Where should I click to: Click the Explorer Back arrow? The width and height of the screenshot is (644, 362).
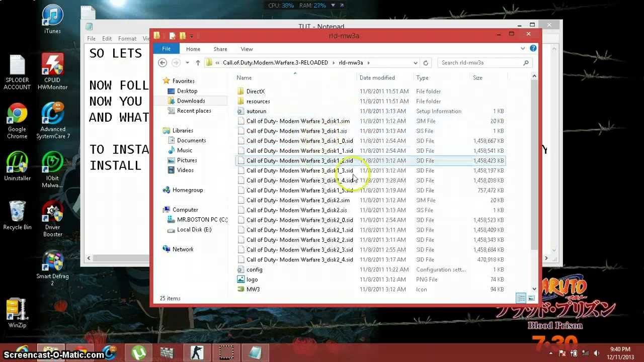162,63
